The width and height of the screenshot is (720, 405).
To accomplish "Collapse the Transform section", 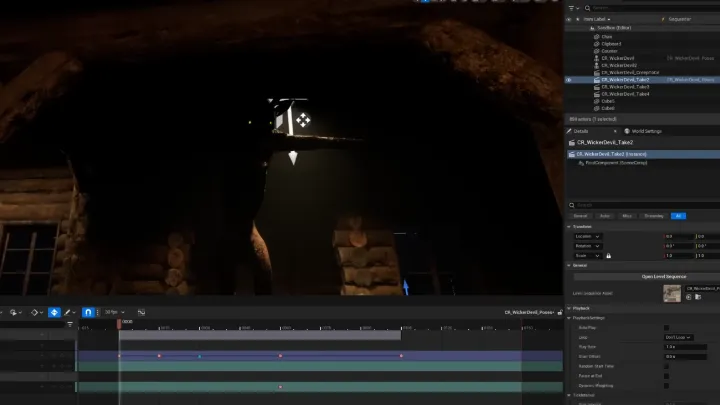I will coord(569,227).
